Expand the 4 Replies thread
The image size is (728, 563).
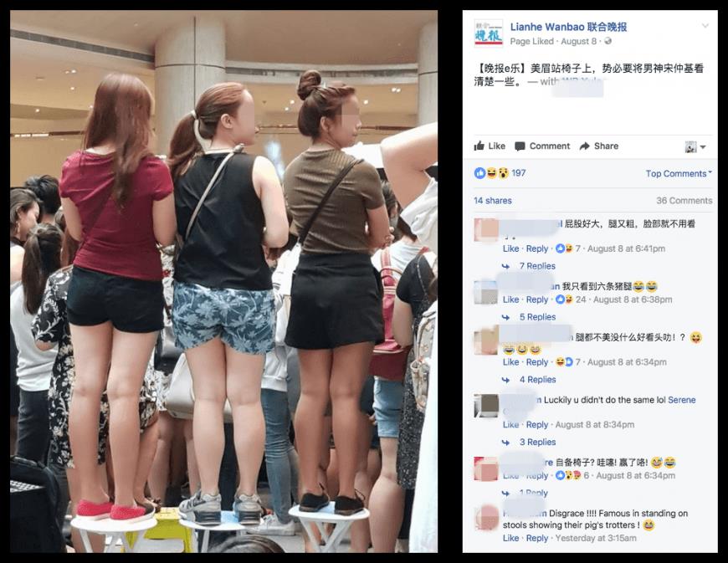(538, 380)
